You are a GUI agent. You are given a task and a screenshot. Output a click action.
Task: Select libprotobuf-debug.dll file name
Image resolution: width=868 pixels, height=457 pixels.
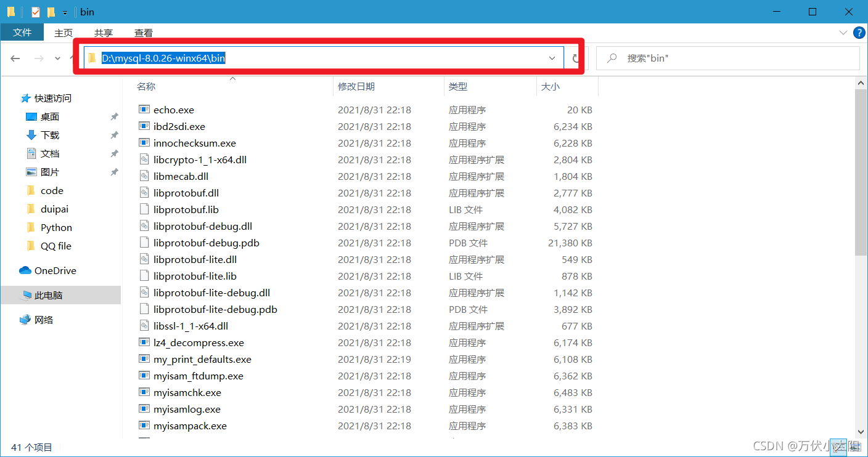pos(203,226)
